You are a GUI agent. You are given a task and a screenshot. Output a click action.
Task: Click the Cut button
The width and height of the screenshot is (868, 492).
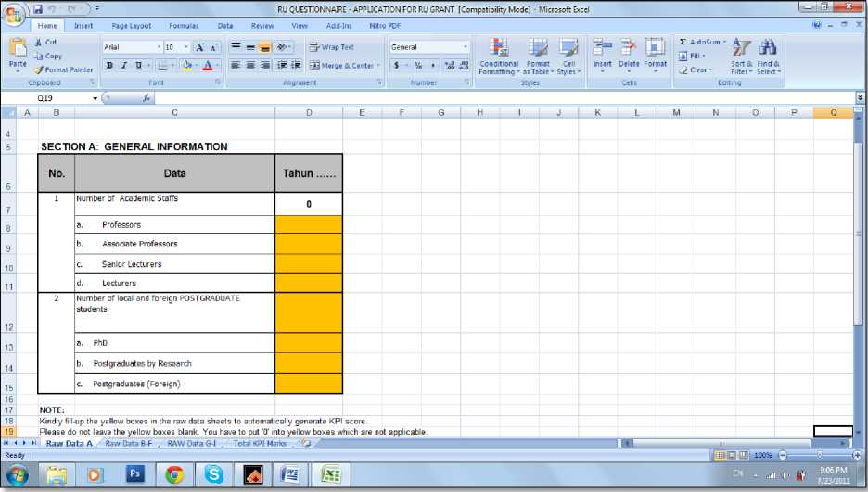45,43
